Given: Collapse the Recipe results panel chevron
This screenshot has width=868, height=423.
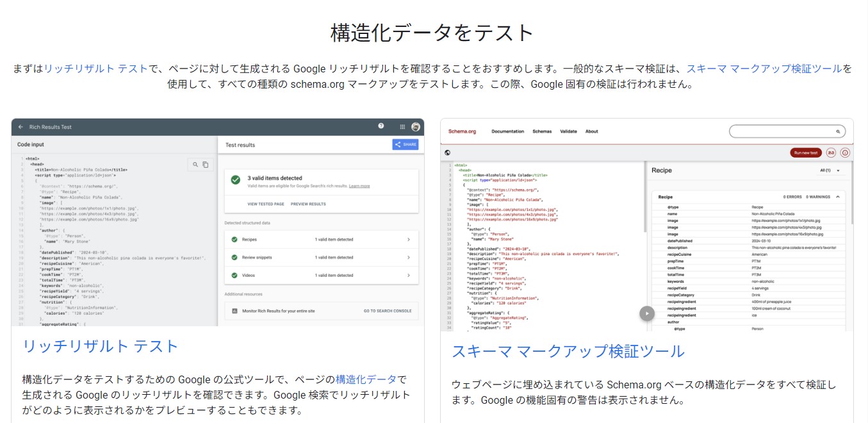Looking at the screenshot, I should point(838,197).
